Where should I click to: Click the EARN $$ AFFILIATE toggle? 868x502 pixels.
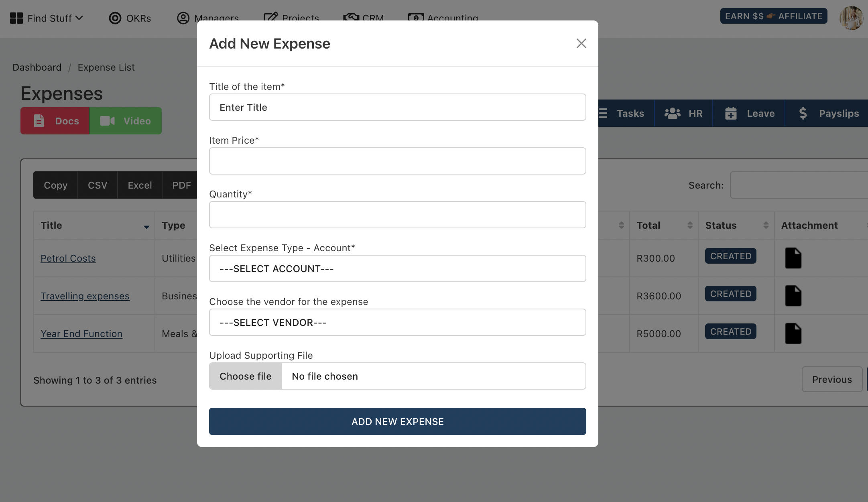coord(774,16)
